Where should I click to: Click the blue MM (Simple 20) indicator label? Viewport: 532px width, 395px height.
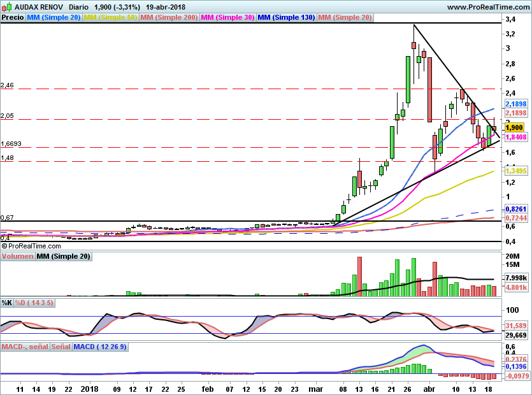(x=54, y=18)
